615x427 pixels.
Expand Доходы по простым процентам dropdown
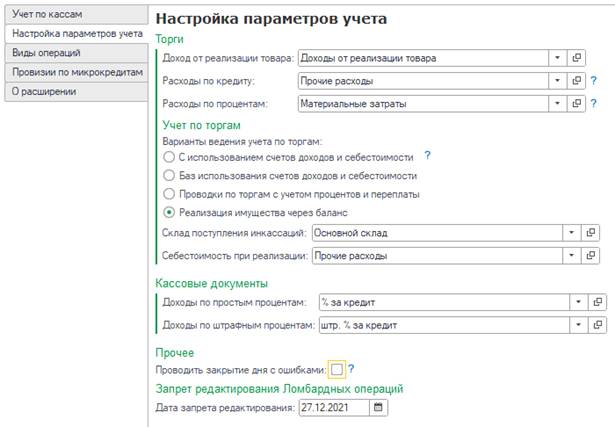tap(579, 302)
